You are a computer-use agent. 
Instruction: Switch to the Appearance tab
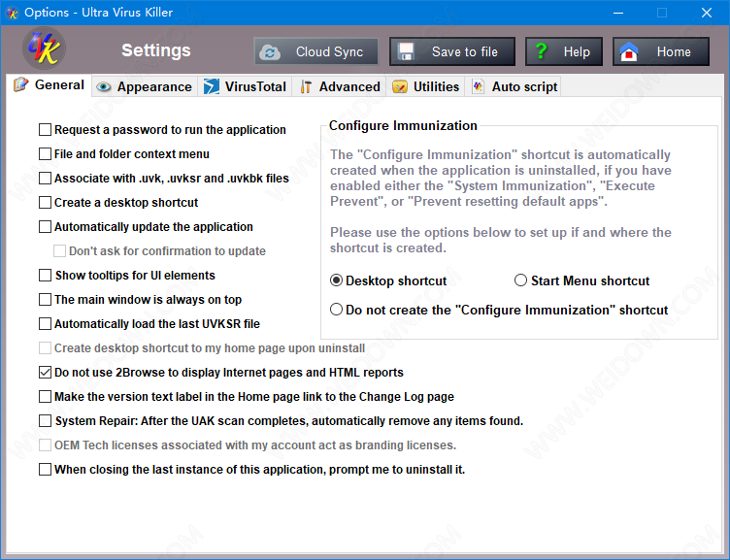[145, 87]
